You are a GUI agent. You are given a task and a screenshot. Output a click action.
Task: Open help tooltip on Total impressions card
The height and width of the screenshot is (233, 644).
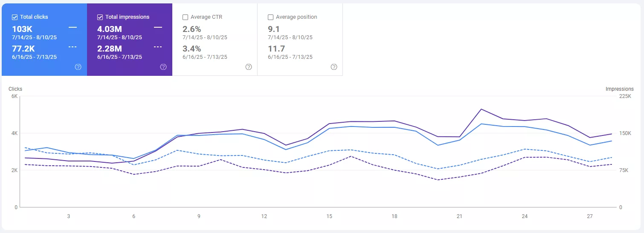[x=163, y=67]
